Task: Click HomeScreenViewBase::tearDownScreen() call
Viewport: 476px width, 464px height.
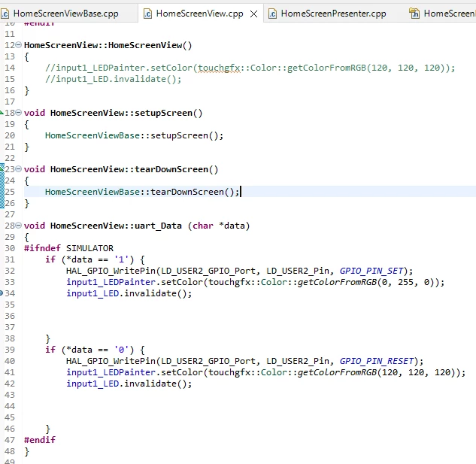Action: tap(142, 192)
